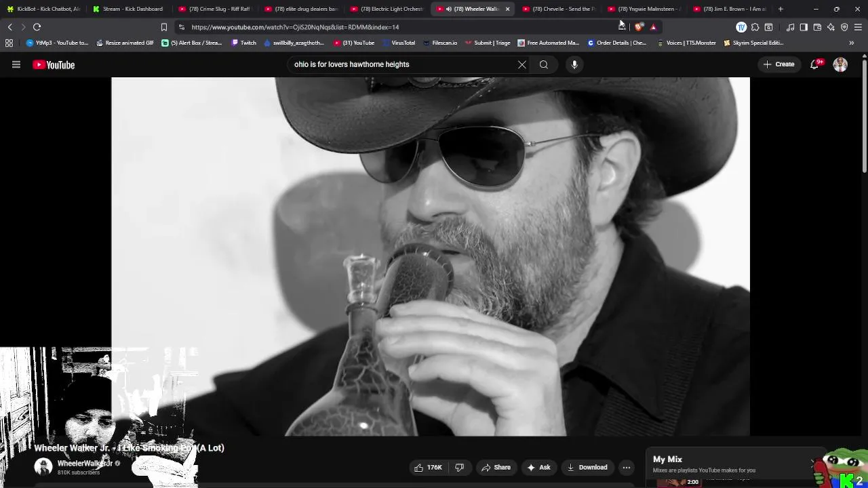Click the browser address bar URL
Image resolution: width=868 pixels, height=488 pixels.
(295, 27)
